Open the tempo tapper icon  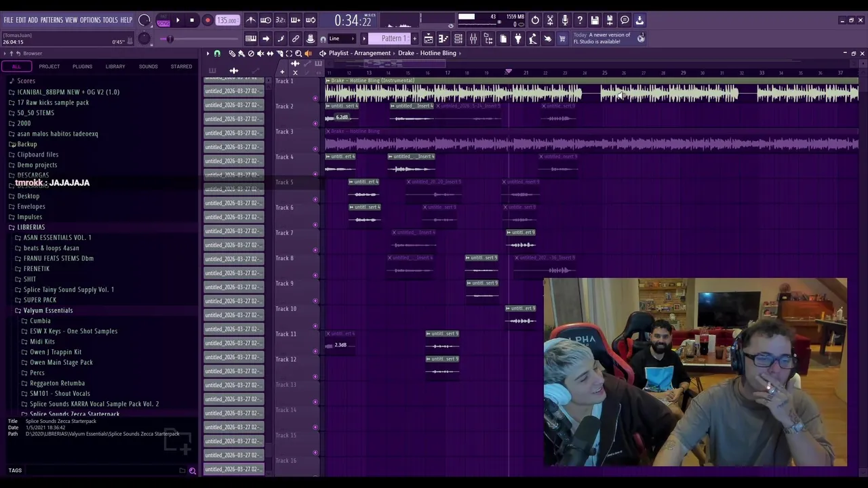(x=533, y=39)
